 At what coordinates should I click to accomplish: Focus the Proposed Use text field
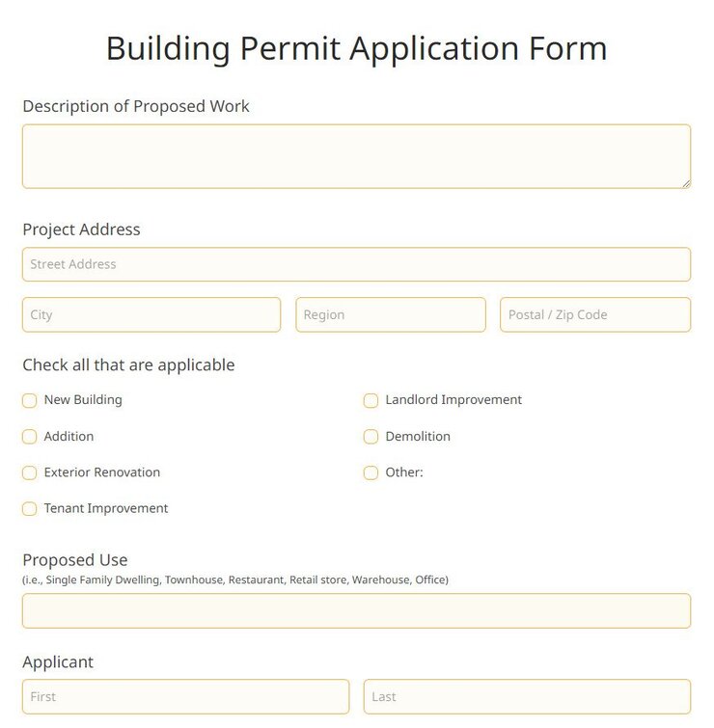[x=356, y=610]
